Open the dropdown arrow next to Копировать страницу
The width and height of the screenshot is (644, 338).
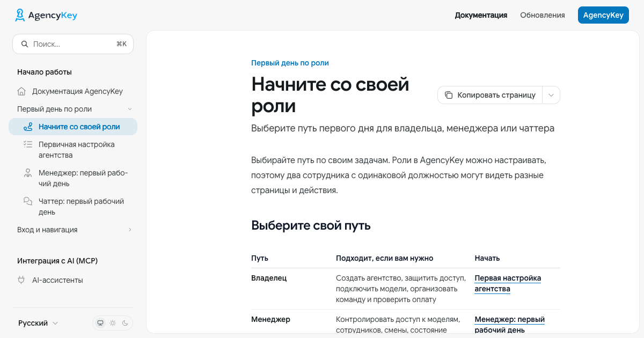(x=551, y=95)
